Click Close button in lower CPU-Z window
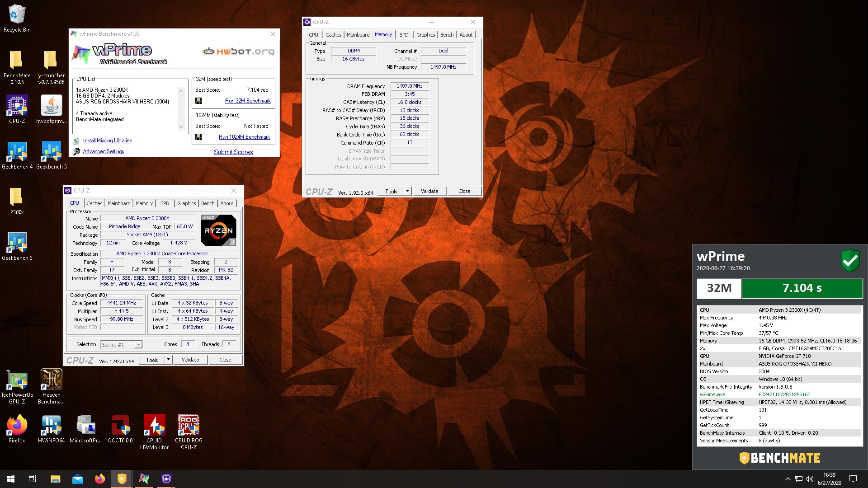Screen dimensions: 868x488 click(225, 360)
